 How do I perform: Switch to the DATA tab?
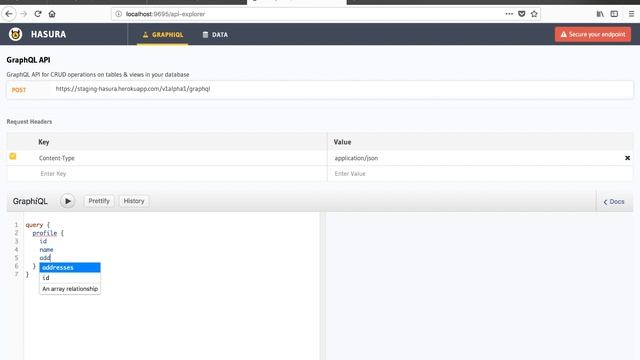(x=215, y=35)
